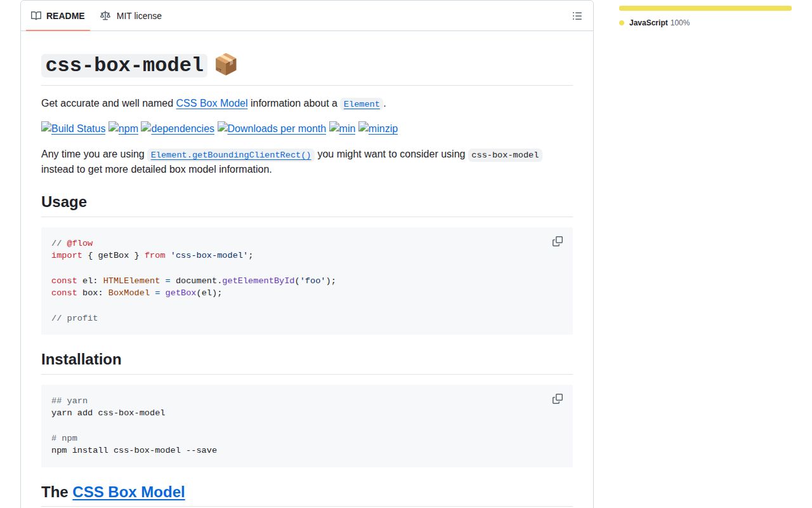Click the package emoji in the title
812x508 pixels.
pyautogui.click(x=226, y=65)
